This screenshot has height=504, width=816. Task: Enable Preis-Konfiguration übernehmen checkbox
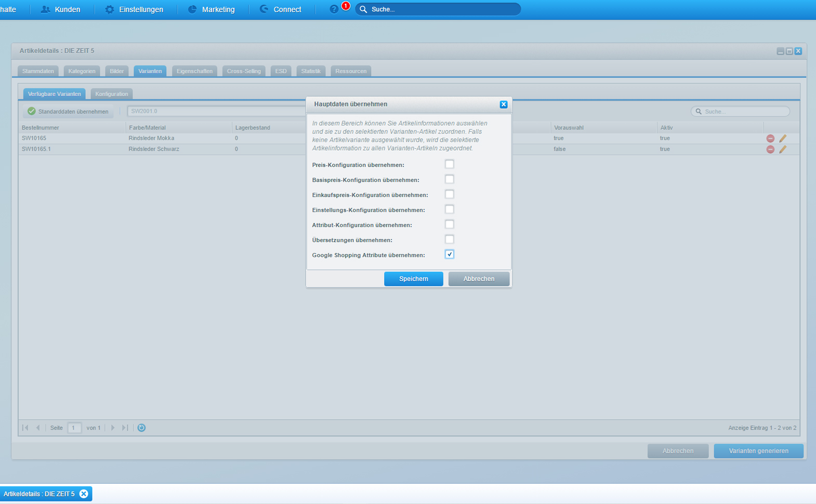(449, 164)
